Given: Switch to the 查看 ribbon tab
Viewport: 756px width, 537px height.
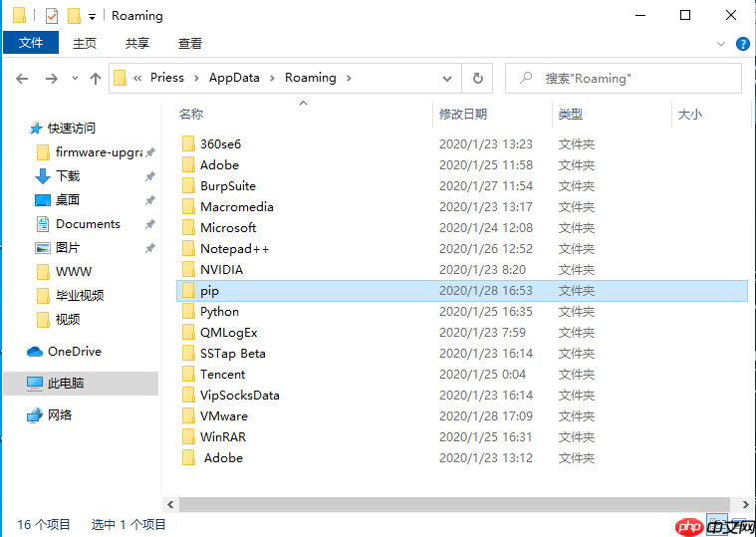Looking at the screenshot, I should (x=190, y=44).
